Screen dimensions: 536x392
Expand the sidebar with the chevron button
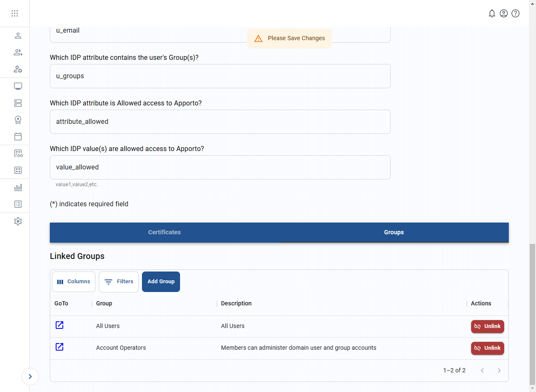click(30, 377)
